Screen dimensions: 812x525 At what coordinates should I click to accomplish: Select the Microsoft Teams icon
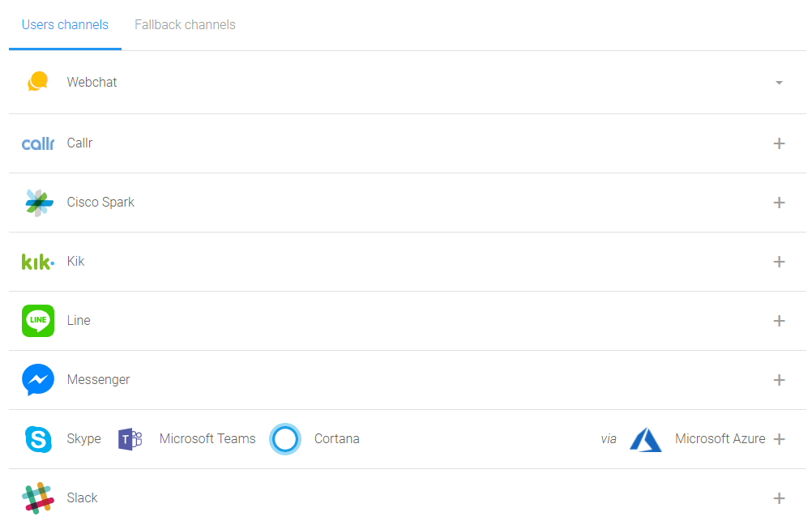click(x=130, y=440)
